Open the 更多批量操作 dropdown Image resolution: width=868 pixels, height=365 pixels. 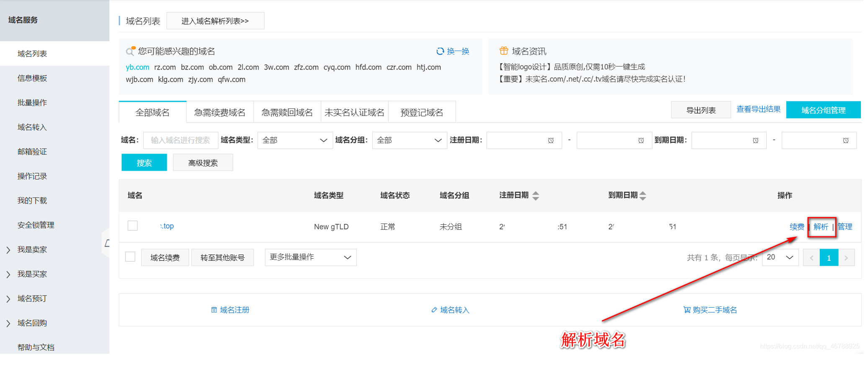[310, 257]
